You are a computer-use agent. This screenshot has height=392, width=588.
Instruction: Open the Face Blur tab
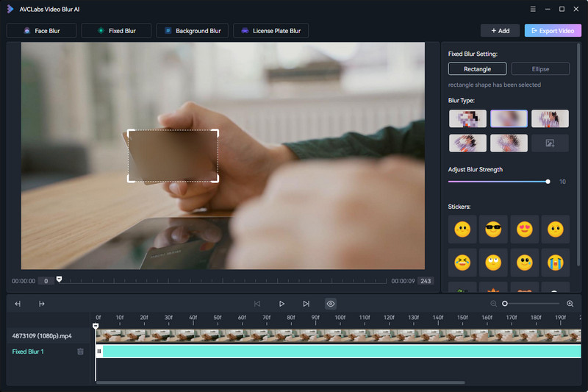pos(42,31)
